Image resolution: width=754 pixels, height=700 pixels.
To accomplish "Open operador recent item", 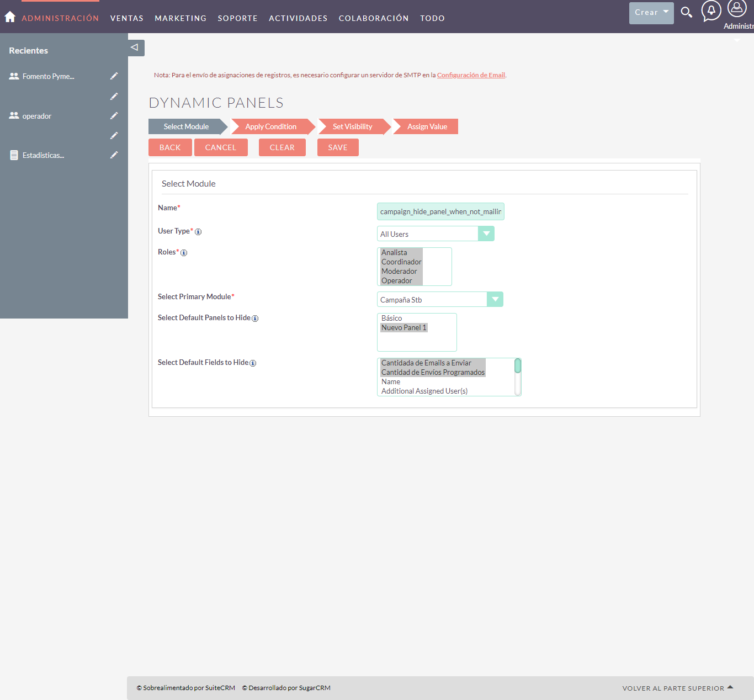I will tap(37, 116).
